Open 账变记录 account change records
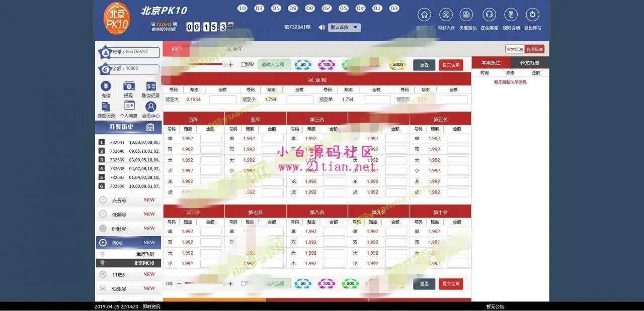 (x=151, y=86)
